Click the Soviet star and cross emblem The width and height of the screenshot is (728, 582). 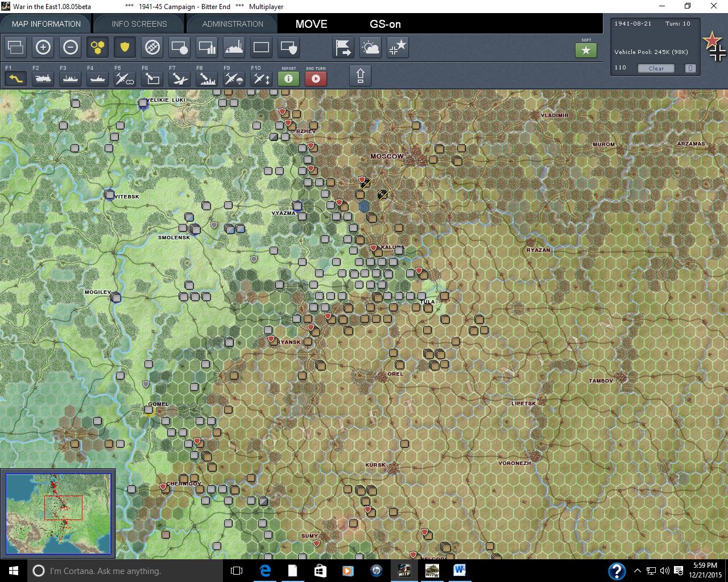[x=714, y=47]
